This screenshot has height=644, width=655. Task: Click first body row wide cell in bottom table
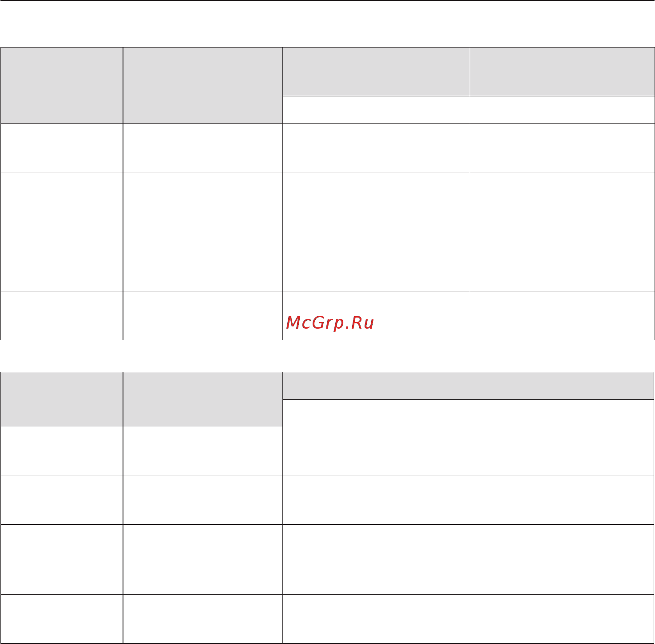(x=468, y=451)
